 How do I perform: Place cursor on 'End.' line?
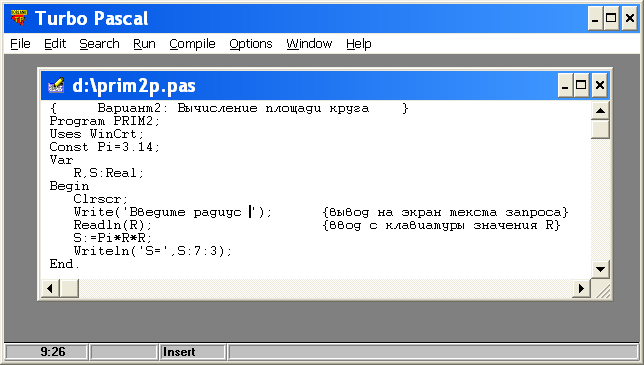tap(64, 264)
